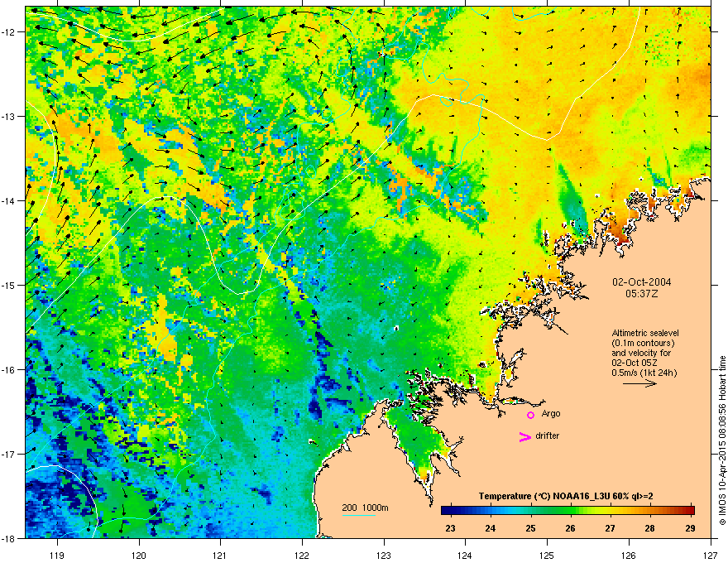728x563 pixels.
Task: Click the 28 value on temperature scale
Action: [649, 528]
